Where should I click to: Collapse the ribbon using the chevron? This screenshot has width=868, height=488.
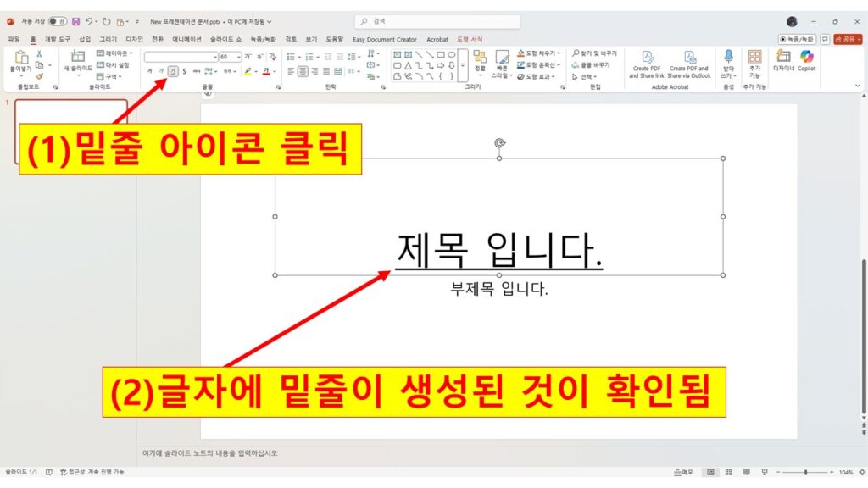(x=858, y=86)
